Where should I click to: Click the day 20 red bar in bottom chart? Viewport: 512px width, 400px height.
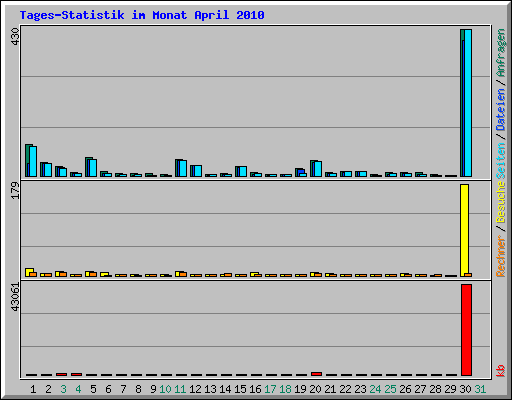(x=316, y=374)
